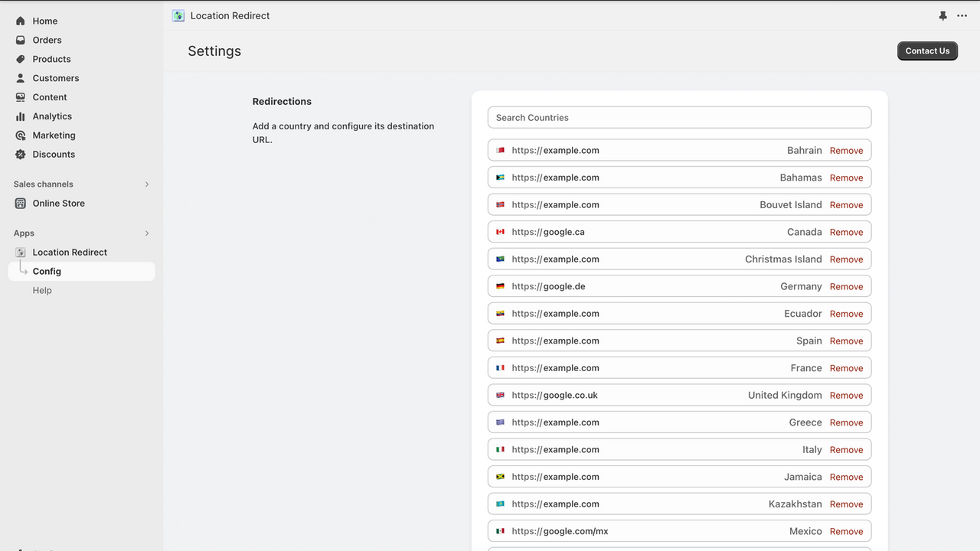Image resolution: width=980 pixels, height=551 pixels.
Task: Click the Orders inbox icon
Action: click(x=21, y=40)
